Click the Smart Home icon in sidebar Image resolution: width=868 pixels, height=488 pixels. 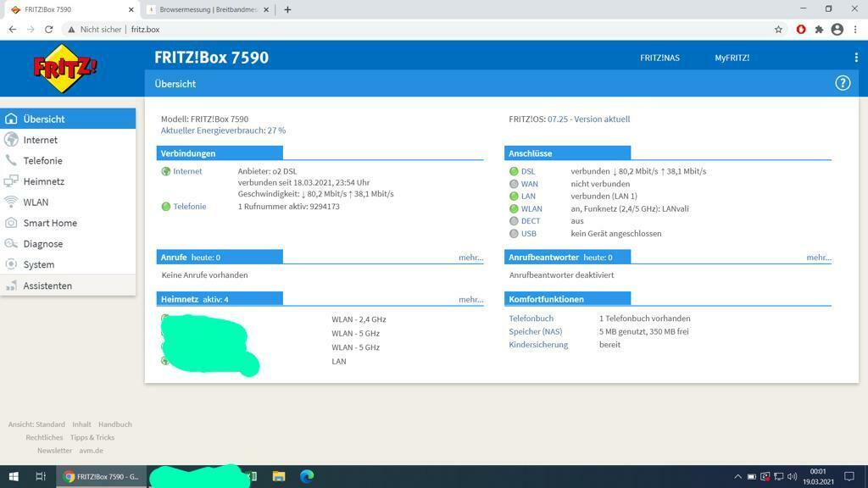[x=11, y=223]
